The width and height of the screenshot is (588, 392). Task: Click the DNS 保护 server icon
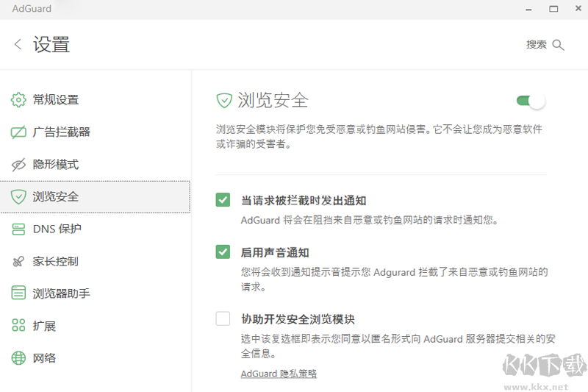(x=18, y=229)
